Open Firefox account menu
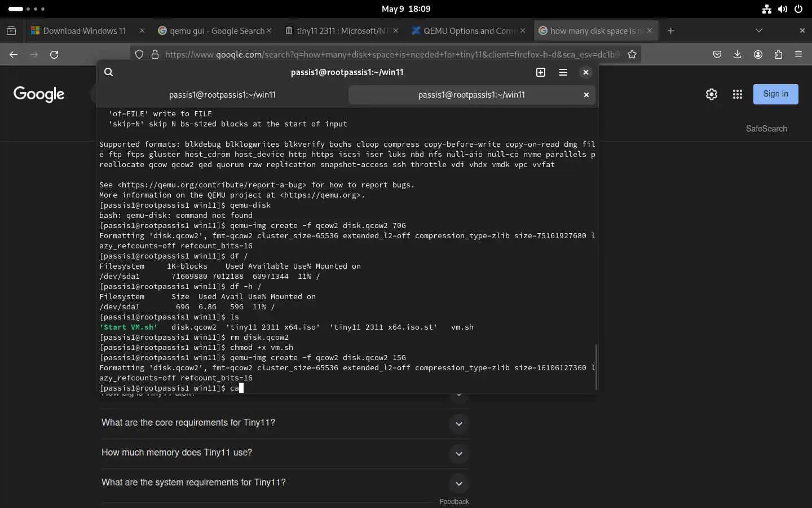 click(x=758, y=54)
